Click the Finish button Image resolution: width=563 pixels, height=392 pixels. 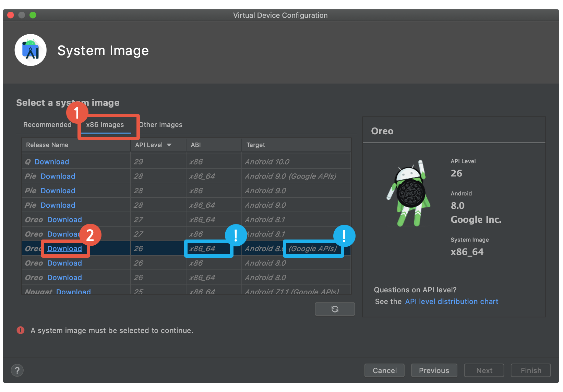(x=531, y=370)
